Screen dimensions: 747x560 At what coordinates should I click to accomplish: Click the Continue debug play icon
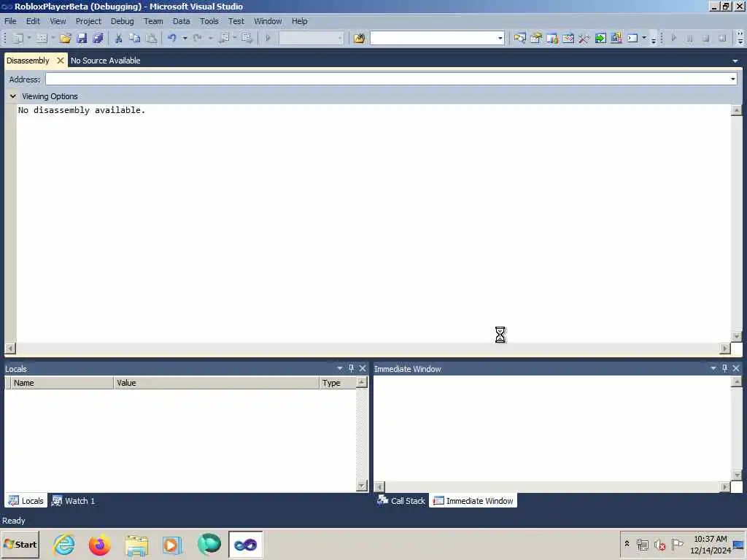[673, 38]
